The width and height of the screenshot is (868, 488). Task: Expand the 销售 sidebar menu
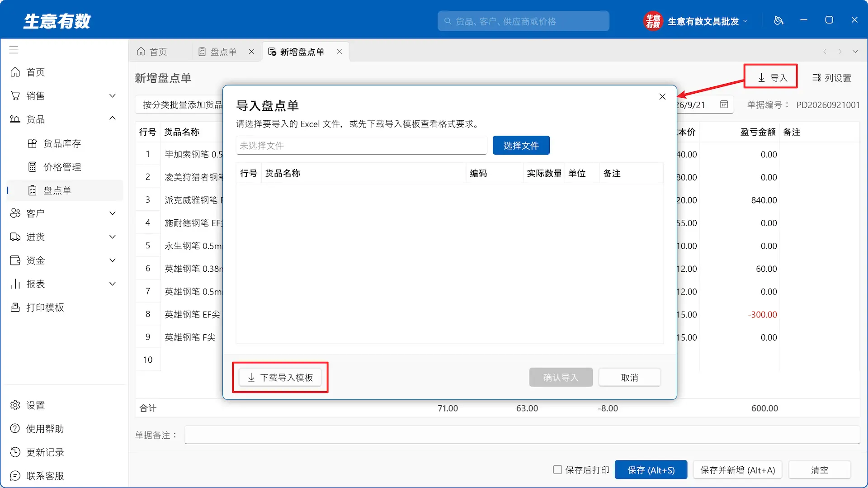click(x=113, y=96)
